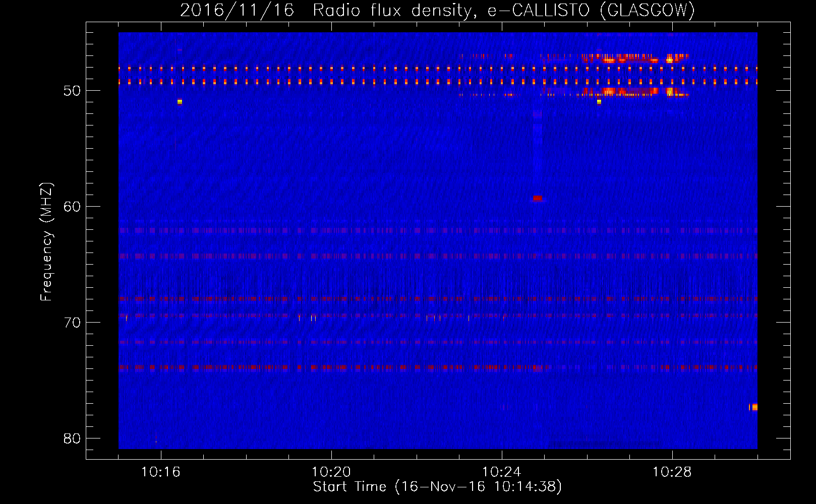The image size is (816, 504).
Task: Click the 10:28 time tick label
Action: (x=672, y=472)
